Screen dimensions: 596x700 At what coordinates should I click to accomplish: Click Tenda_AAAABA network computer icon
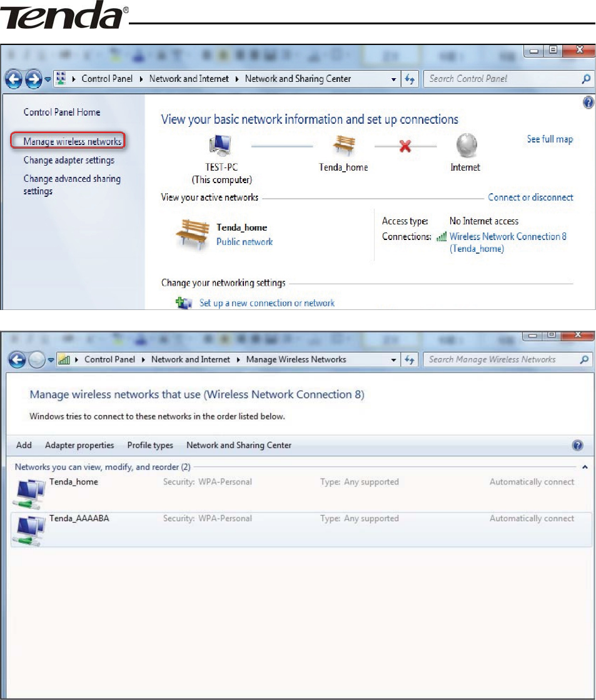coord(30,531)
